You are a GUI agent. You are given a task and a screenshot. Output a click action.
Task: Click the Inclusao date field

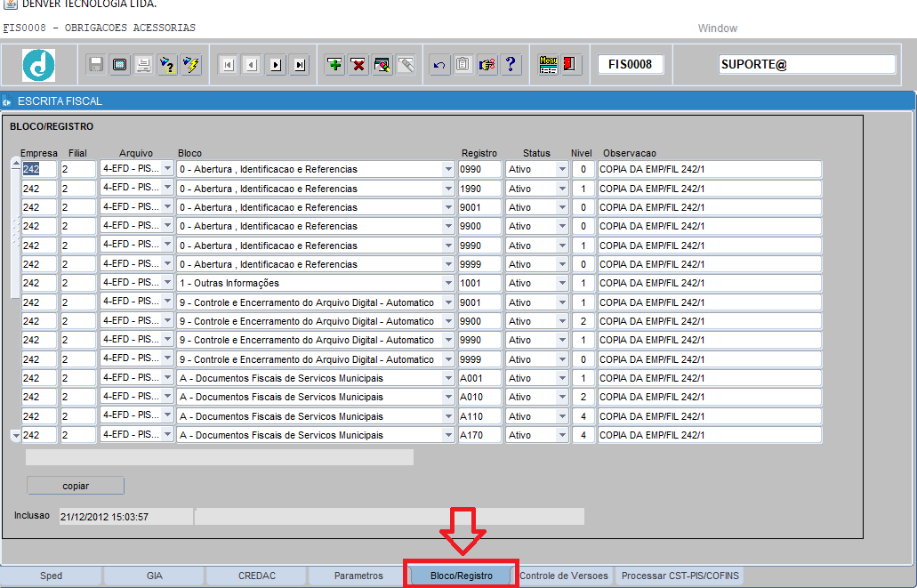click(125, 517)
